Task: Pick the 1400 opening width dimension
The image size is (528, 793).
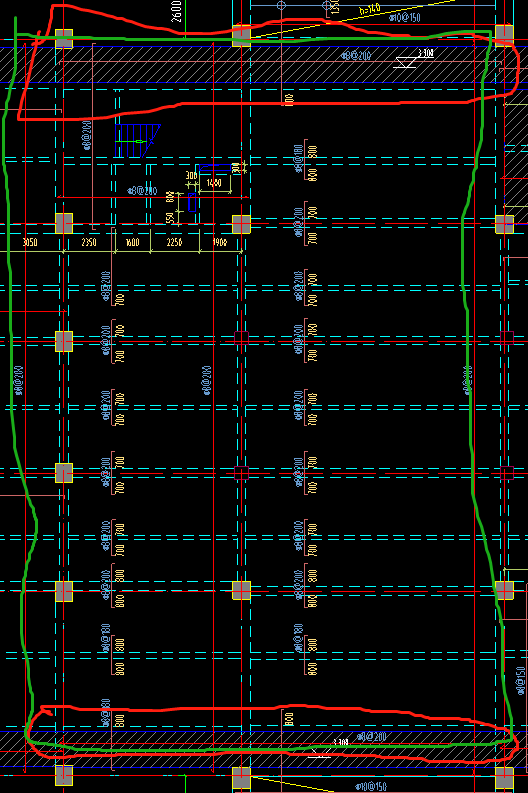Action: pos(214,183)
